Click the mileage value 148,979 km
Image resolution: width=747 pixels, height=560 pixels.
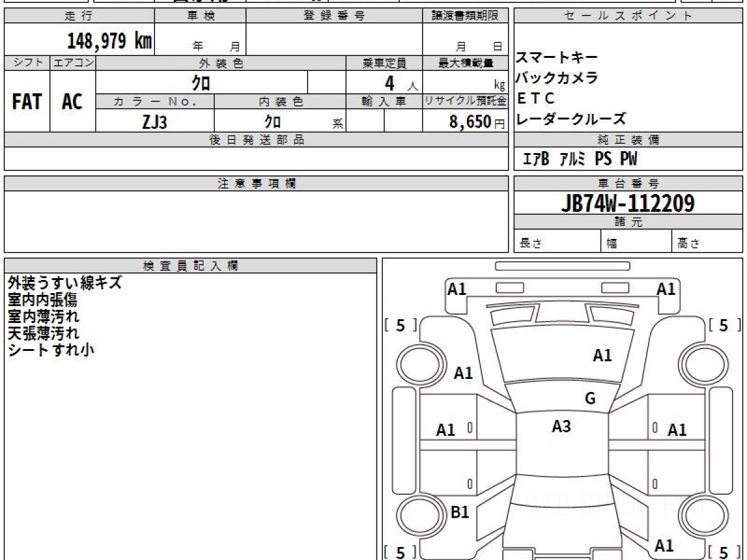click(x=110, y=41)
